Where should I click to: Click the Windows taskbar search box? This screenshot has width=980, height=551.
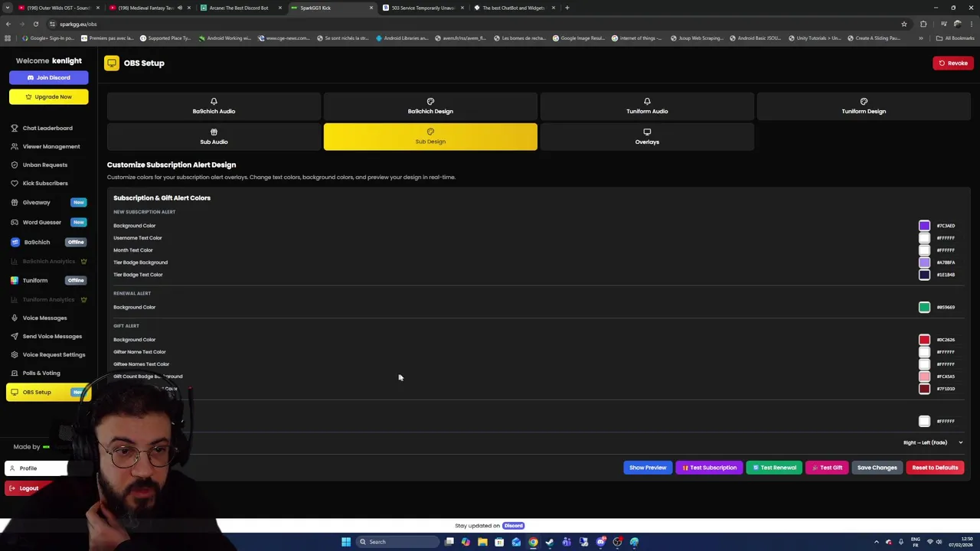point(397,542)
